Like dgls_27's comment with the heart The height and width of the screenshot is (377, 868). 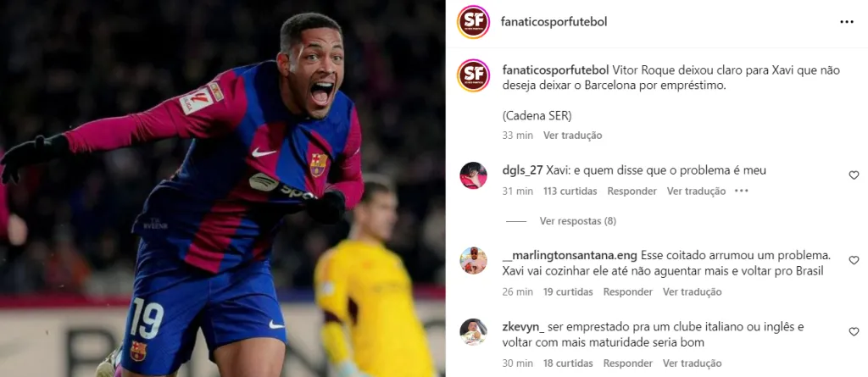[x=854, y=175]
